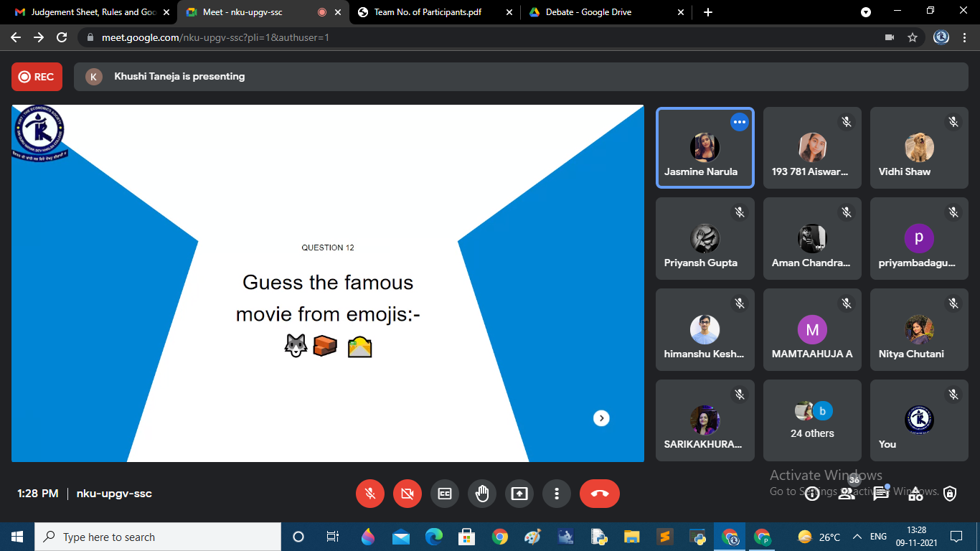Toggle the camera off button
The height and width of the screenshot is (551, 980).
click(x=407, y=494)
